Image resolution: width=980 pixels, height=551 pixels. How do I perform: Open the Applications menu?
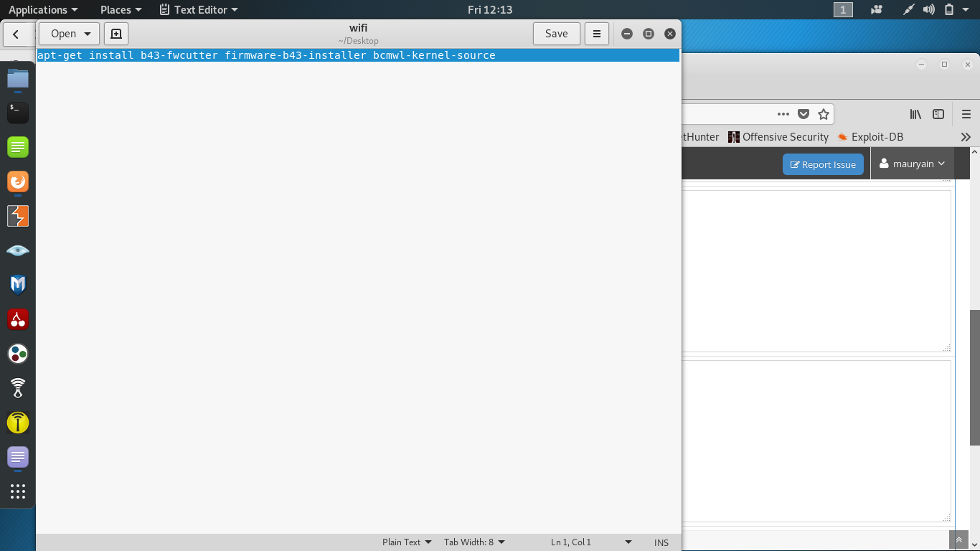point(42,10)
